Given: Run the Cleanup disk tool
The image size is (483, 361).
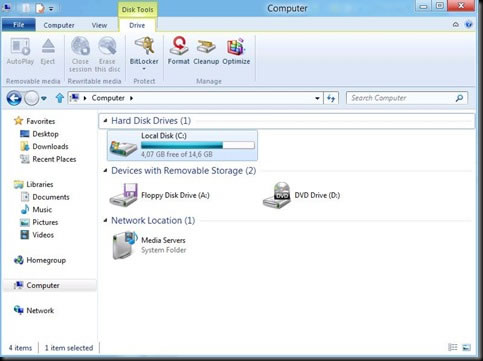Looking at the screenshot, I should point(206,51).
